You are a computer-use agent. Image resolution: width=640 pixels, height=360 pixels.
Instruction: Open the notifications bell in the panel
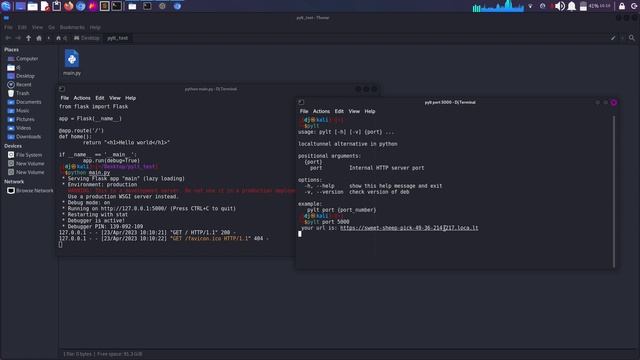pyautogui.click(x=572, y=6)
